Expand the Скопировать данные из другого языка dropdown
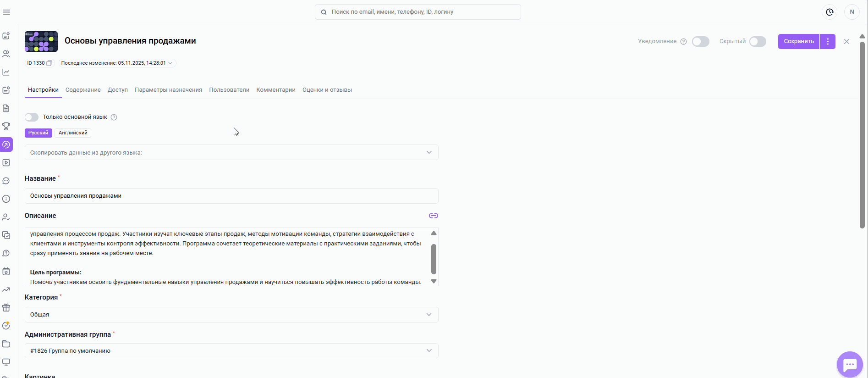 [231, 152]
